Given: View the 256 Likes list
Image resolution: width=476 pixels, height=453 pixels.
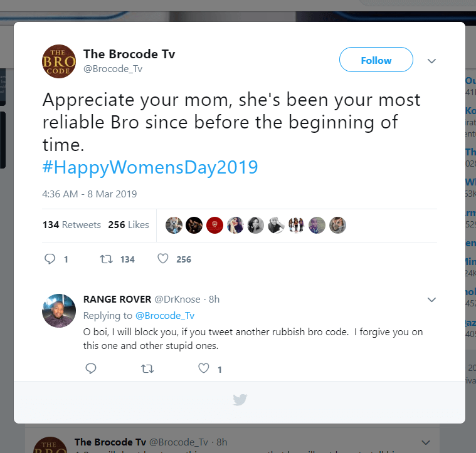Looking at the screenshot, I should tap(129, 225).
